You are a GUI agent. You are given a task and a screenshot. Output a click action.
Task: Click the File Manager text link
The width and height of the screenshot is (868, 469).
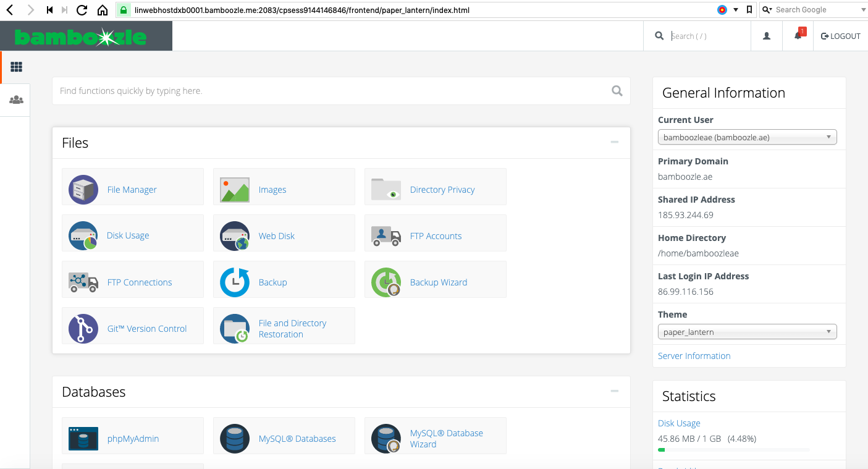(132, 190)
